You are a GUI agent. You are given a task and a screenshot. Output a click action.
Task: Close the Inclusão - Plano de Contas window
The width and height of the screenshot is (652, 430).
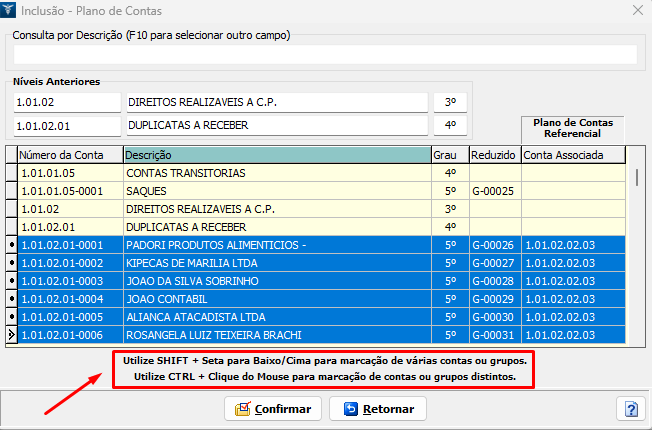coord(636,11)
